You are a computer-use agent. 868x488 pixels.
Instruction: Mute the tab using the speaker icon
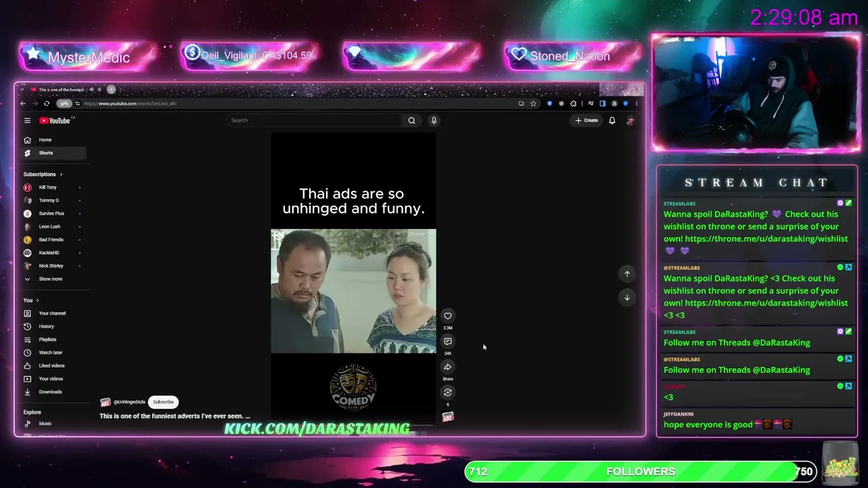(x=92, y=89)
